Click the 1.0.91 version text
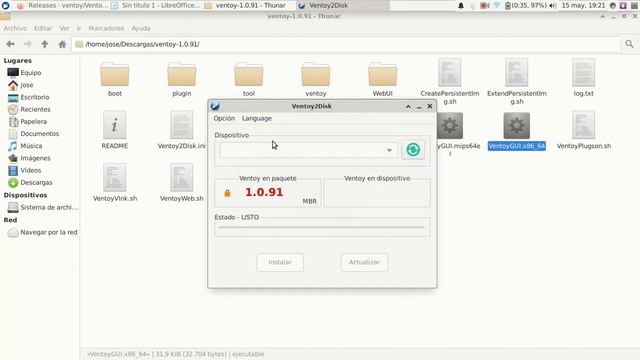The image size is (640, 360). coord(264,192)
